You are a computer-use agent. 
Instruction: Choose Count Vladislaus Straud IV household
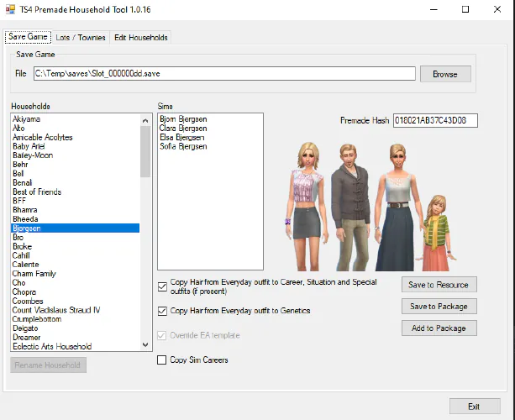coord(55,310)
